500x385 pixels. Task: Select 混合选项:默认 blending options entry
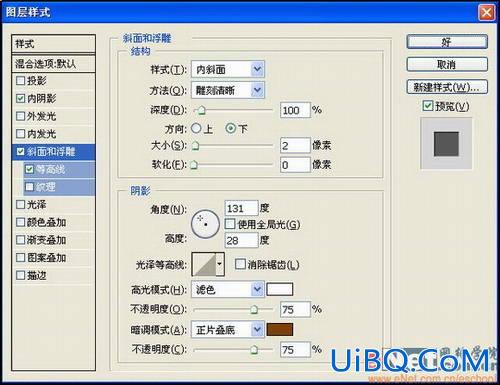pyautogui.click(x=53, y=63)
